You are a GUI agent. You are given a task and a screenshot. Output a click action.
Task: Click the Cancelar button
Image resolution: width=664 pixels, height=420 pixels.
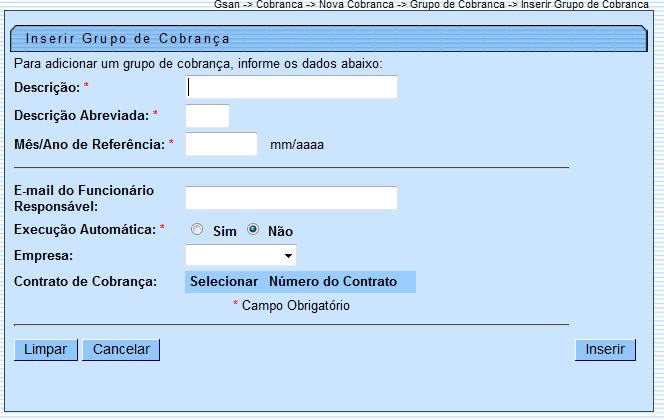coord(121,349)
